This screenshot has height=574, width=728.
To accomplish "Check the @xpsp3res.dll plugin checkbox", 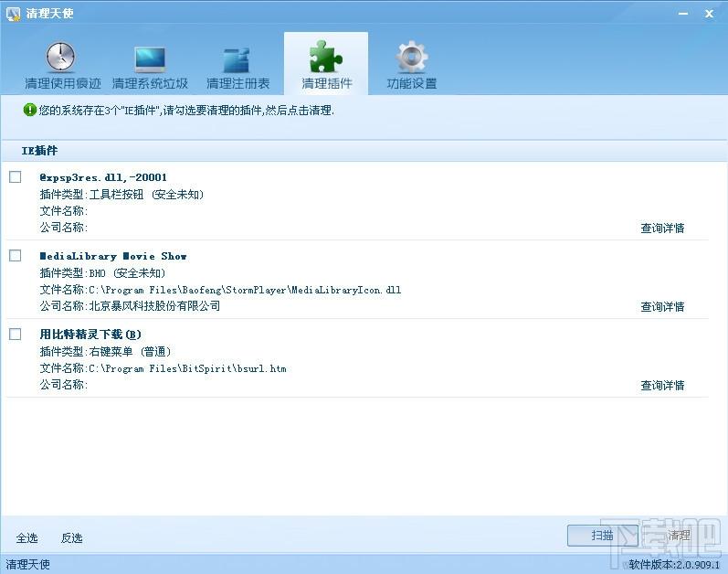I will point(16,177).
